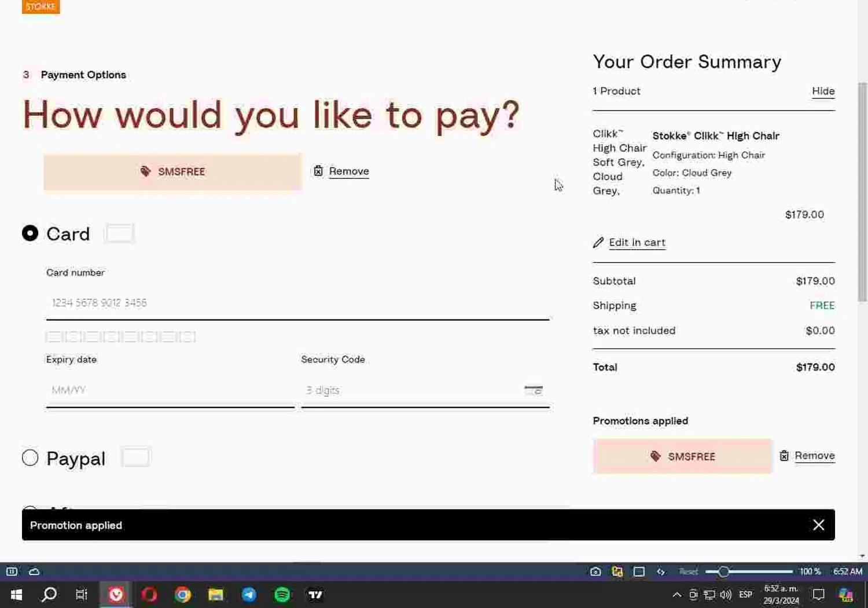This screenshot has height=608, width=868.
Task: Open Vivaldi sync cloud status icon
Action: 34,572
